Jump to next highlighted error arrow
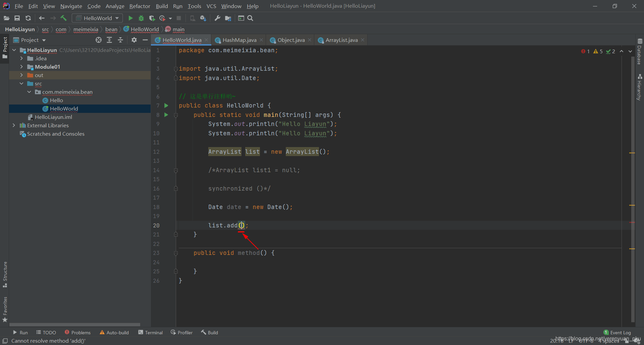The image size is (644, 345). 630,51
